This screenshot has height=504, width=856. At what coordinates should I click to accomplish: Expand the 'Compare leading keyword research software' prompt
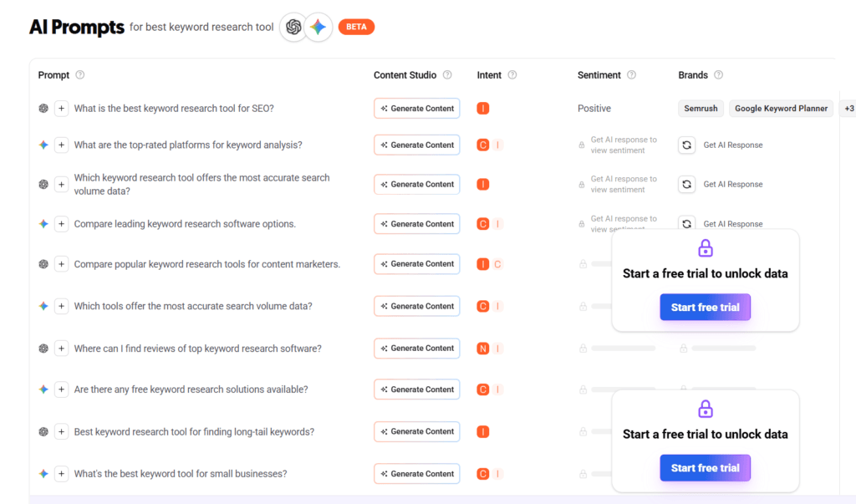coord(61,224)
